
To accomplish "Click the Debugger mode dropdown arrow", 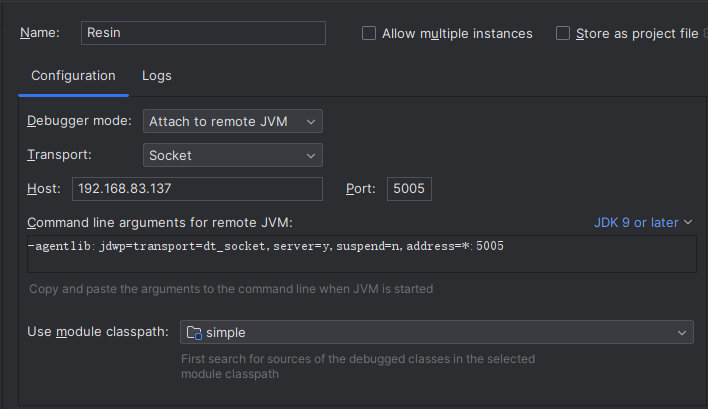I will 311,122.
